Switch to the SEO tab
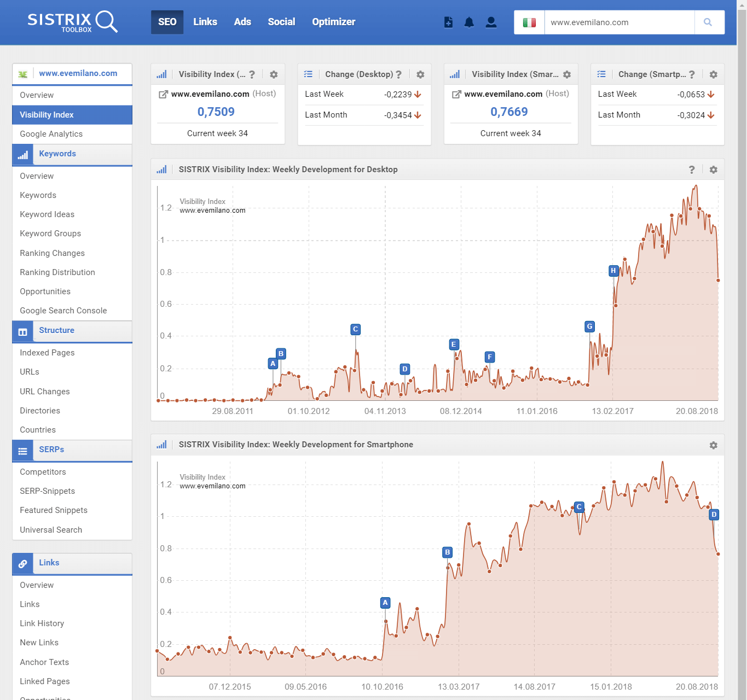Viewport: 747px width, 700px height. [x=167, y=22]
